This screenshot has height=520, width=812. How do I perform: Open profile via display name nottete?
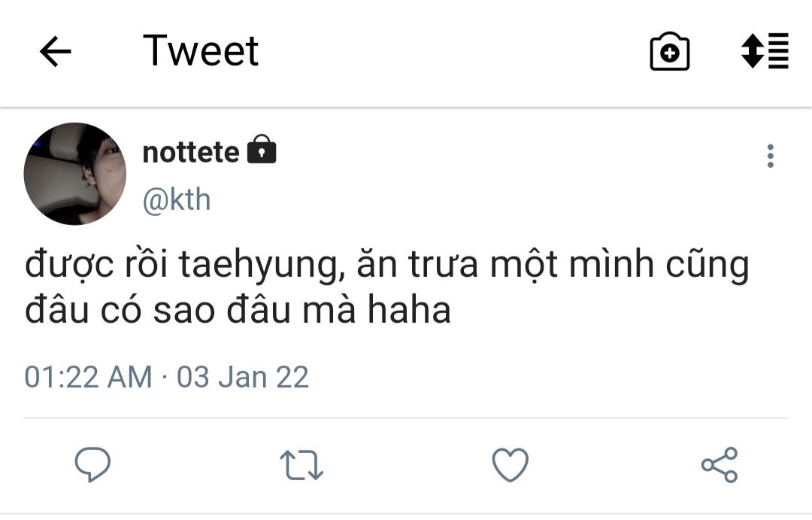click(191, 152)
